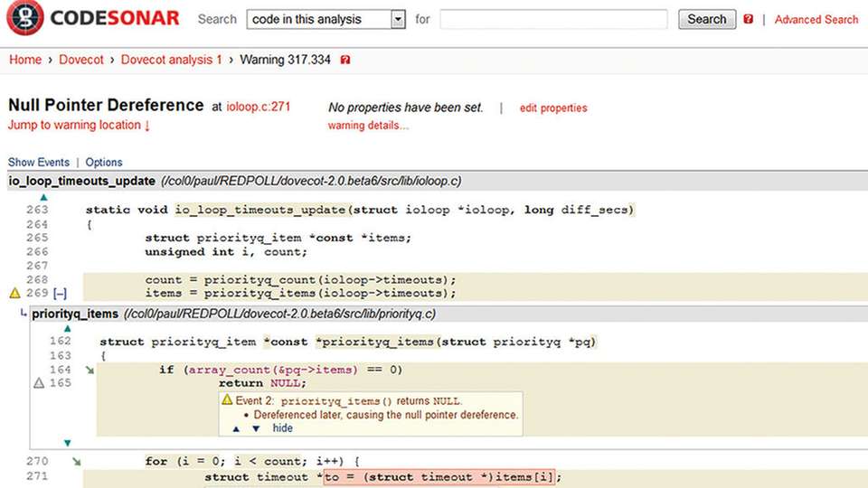This screenshot has width=868, height=488.
Task: Click the search text input field
Action: [x=553, y=19]
